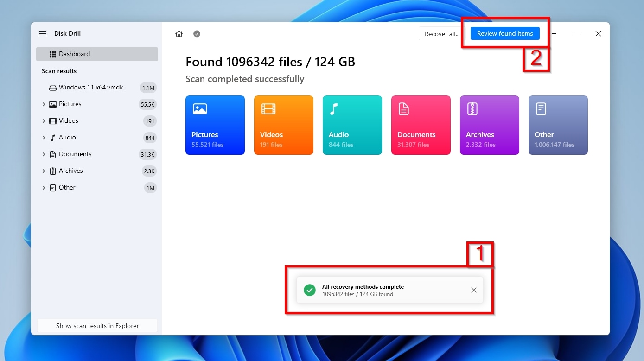
Task: Dismiss the recovery complete notification
Action: click(x=473, y=290)
